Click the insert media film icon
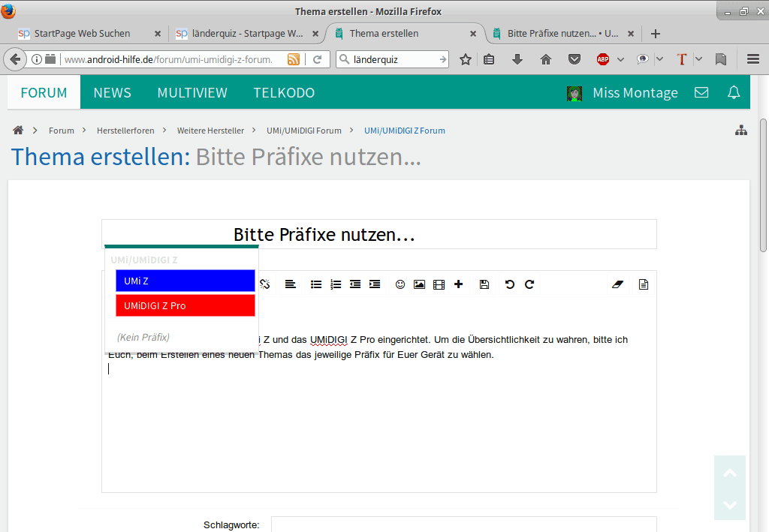This screenshot has width=769, height=532. pyautogui.click(x=439, y=284)
